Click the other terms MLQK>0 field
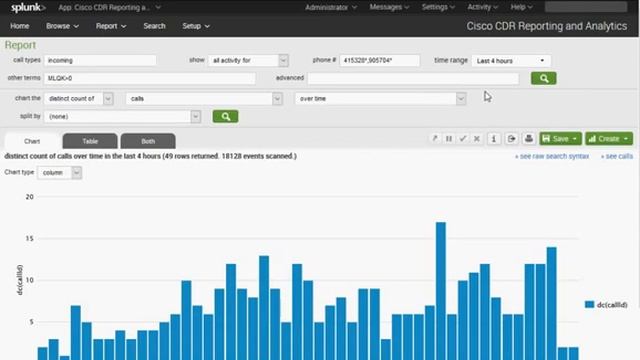Screen dimensions: 640x360 pos(150,78)
